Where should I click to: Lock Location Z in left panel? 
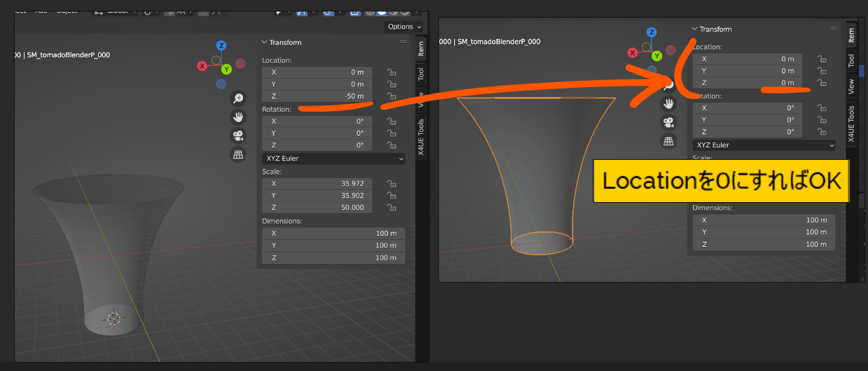[391, 96]
